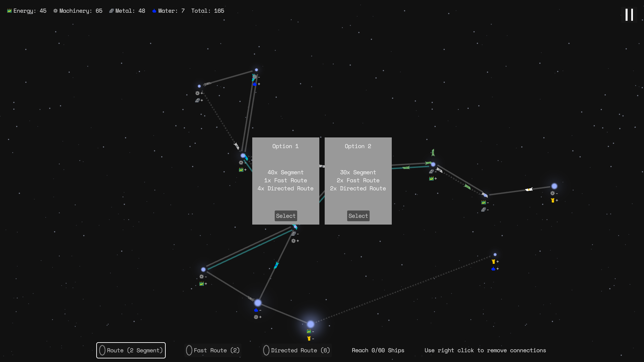Image resolution: width=644 pixels, height=362 pixels.
Task: Click the Metal resource icon in header
Action: (111, 11)
